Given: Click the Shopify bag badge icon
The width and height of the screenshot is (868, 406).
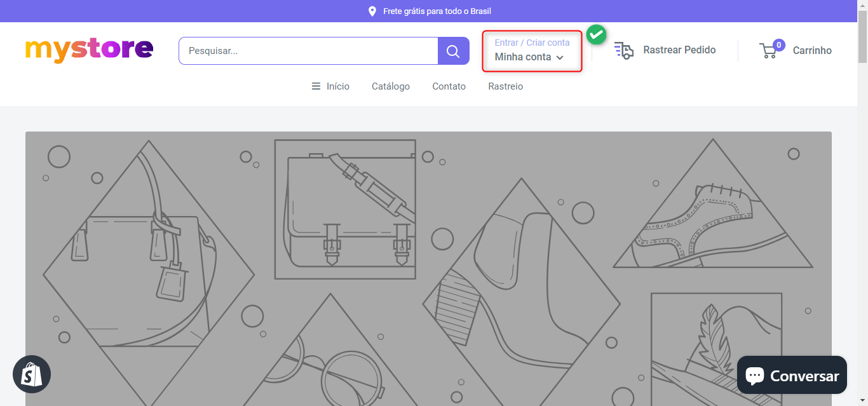Looking at the screenshot, I should pos(32,374).
